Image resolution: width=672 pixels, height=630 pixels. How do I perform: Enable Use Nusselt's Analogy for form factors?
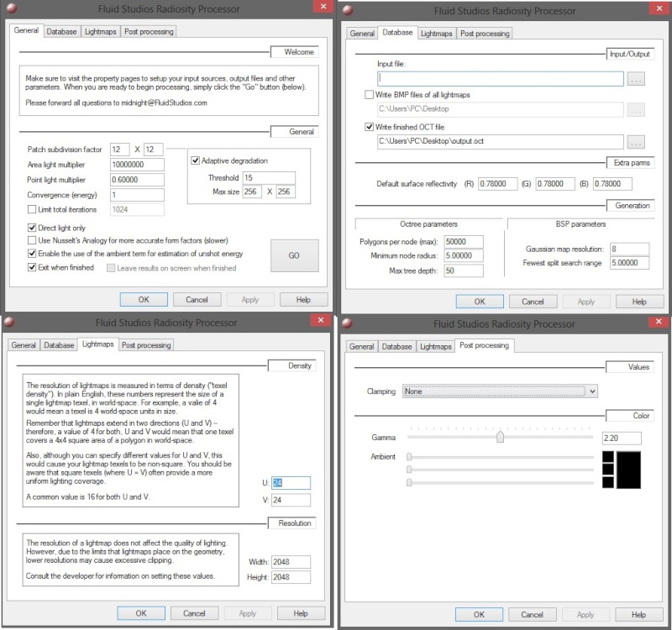point(32,240)
